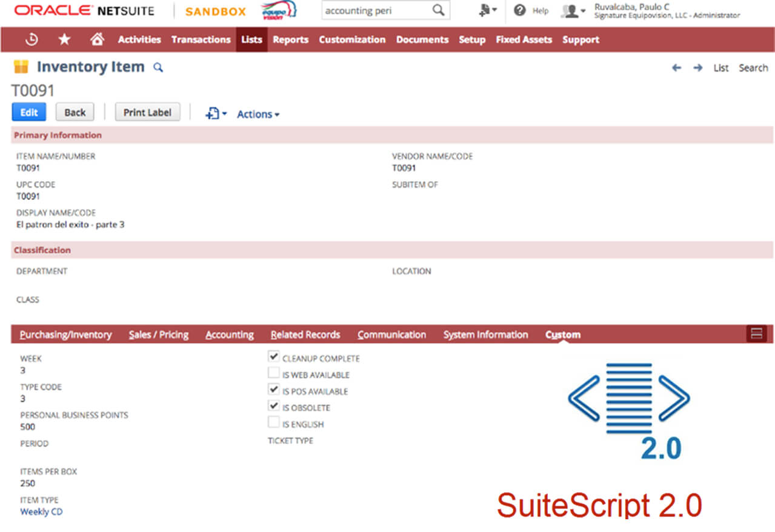
Task: Toggle the Is Web Available checkbox
Action: tap(274, 373)
